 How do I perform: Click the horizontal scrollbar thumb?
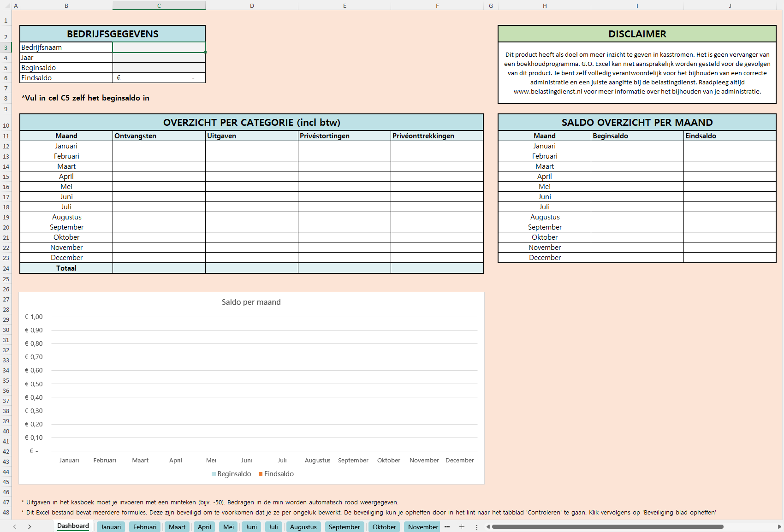(x=607, y=527)
